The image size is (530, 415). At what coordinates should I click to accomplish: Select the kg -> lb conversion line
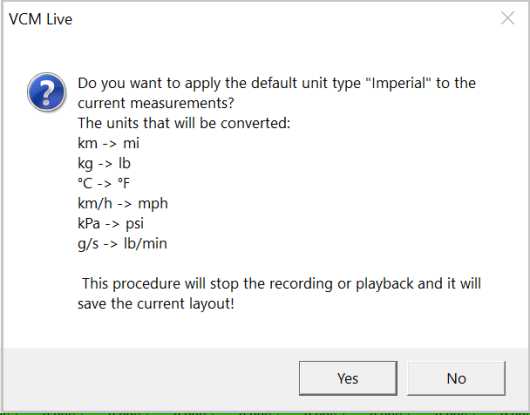pyautogui.click(x=104, y=163)
